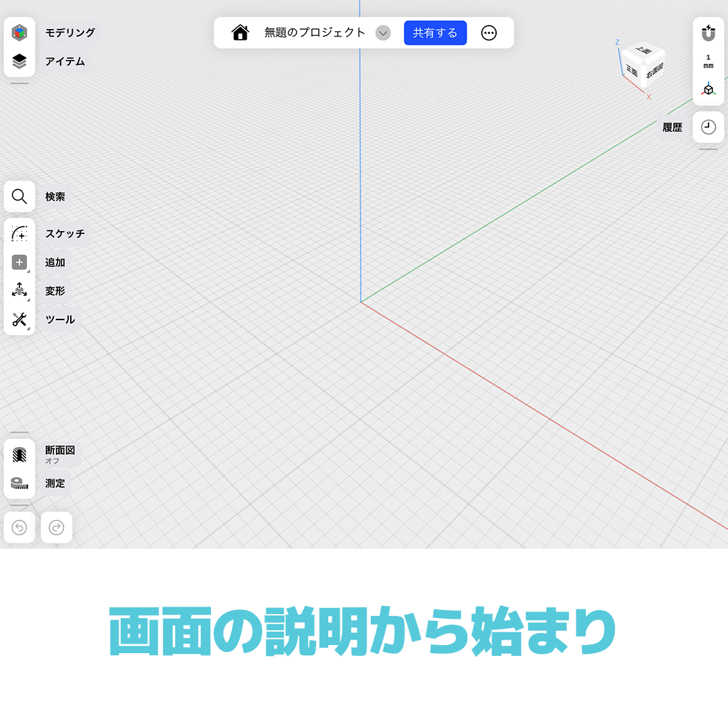728x728 pixels.
Task: Click the redo arrow button
Action: (x=56, y=527)
